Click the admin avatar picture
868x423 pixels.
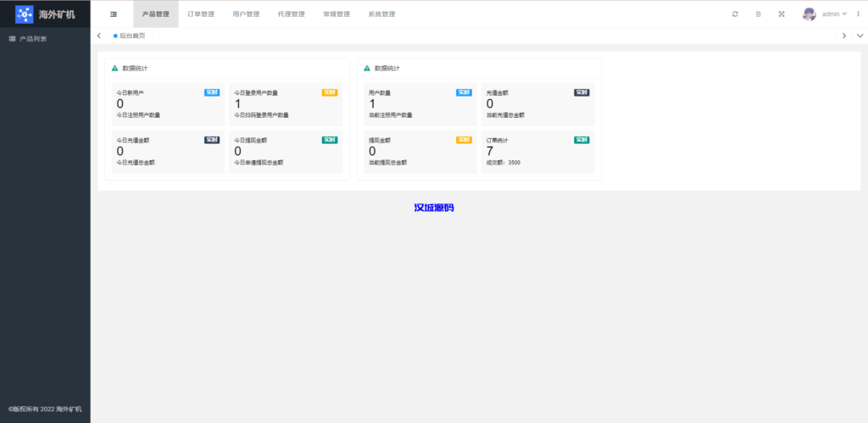(x=810, y=14)
